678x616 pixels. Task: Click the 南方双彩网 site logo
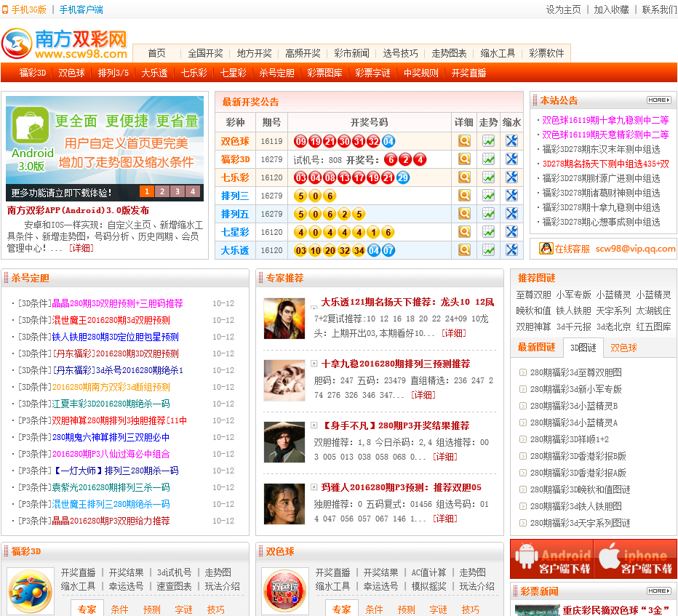pos(65,44)
